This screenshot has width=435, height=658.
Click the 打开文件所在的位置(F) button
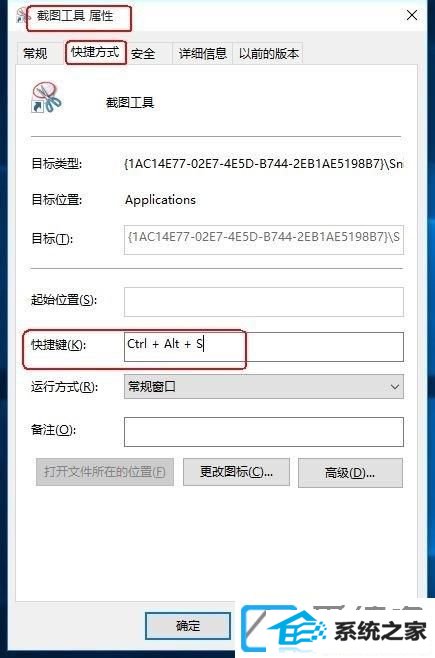[105, 472]
